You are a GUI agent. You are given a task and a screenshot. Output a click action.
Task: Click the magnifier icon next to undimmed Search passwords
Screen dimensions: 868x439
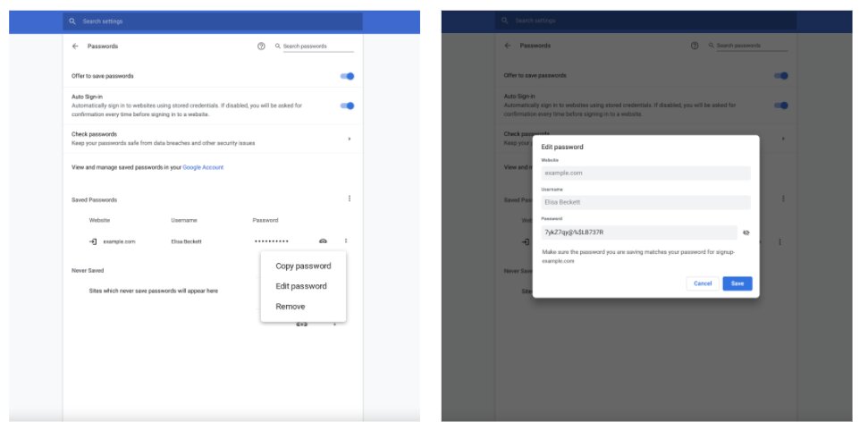pos(278,46)
